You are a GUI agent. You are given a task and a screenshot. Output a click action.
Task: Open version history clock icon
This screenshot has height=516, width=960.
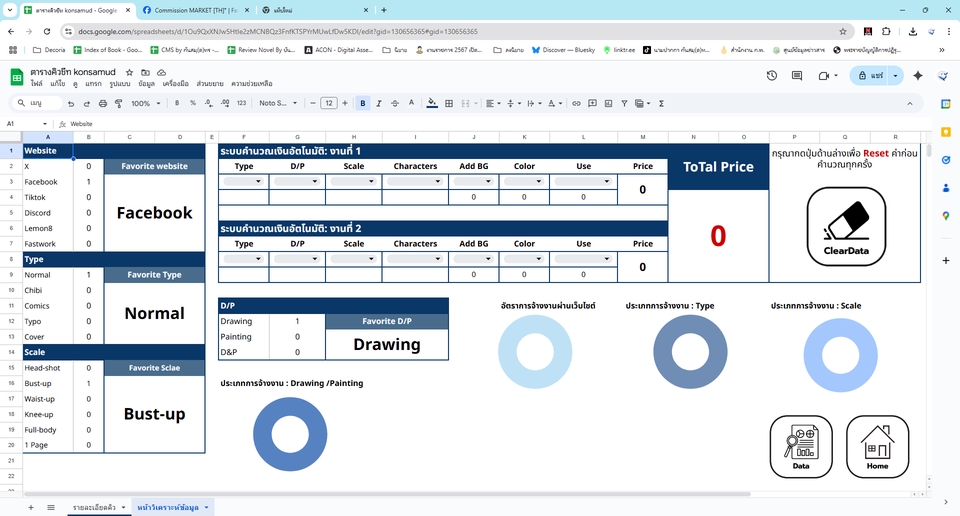772,76
